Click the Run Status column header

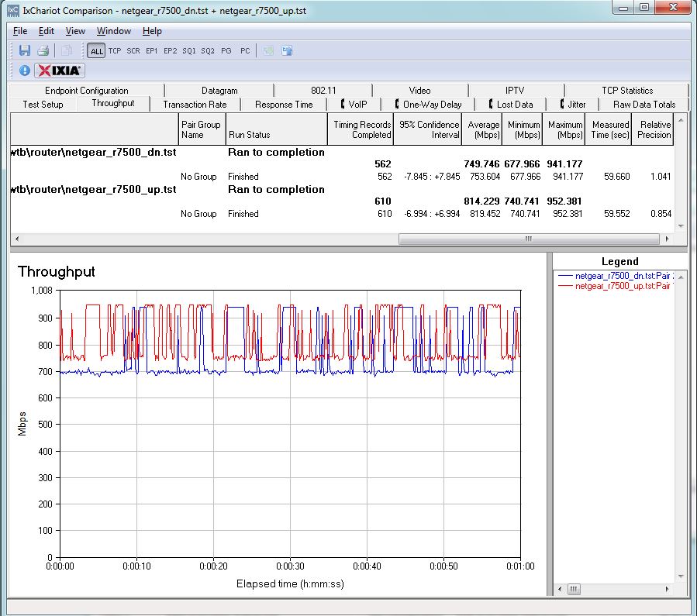click(277, 129)
